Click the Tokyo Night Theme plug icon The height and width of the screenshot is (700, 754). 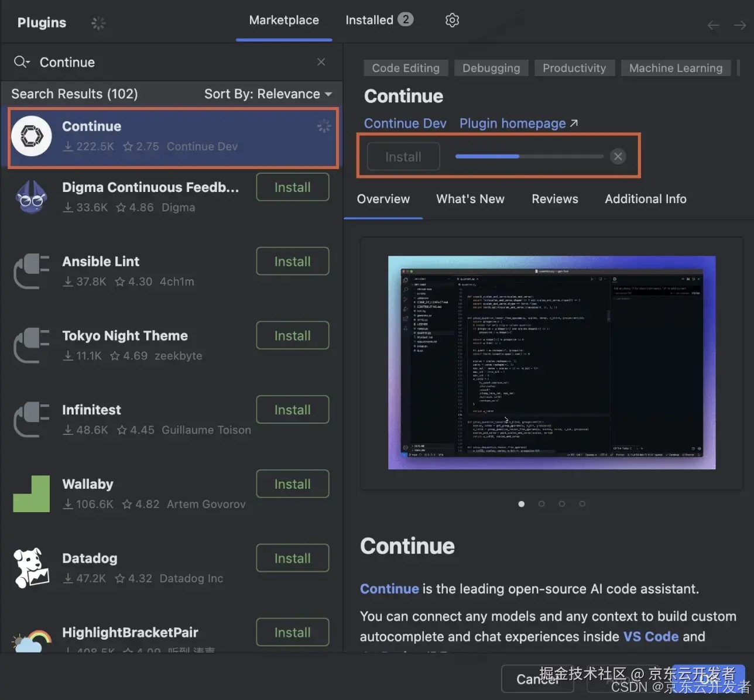pyautogui.click(x=32, y=345)
